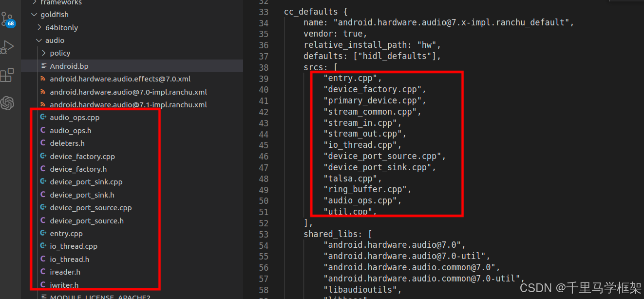Click "stream_common.cpp" in the editor

372,112
